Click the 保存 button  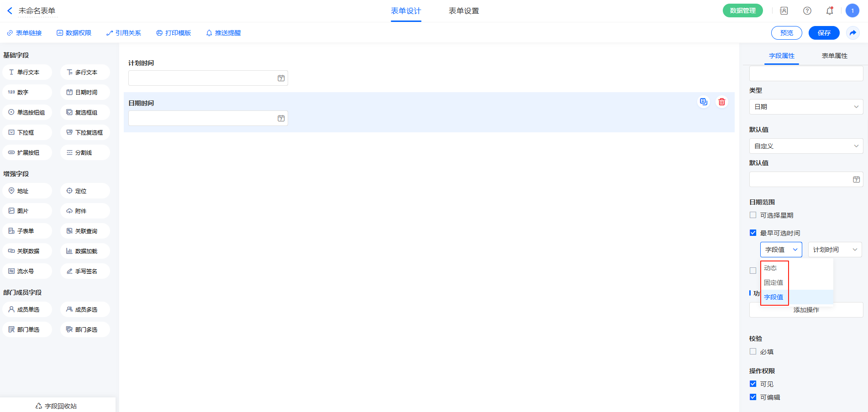click(x=824, y=33)
